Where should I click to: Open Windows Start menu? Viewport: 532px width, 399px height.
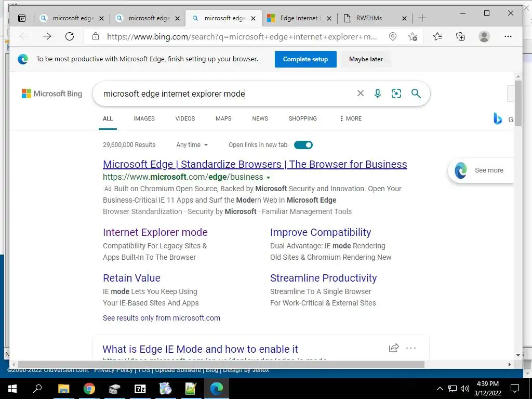[12, 389]
